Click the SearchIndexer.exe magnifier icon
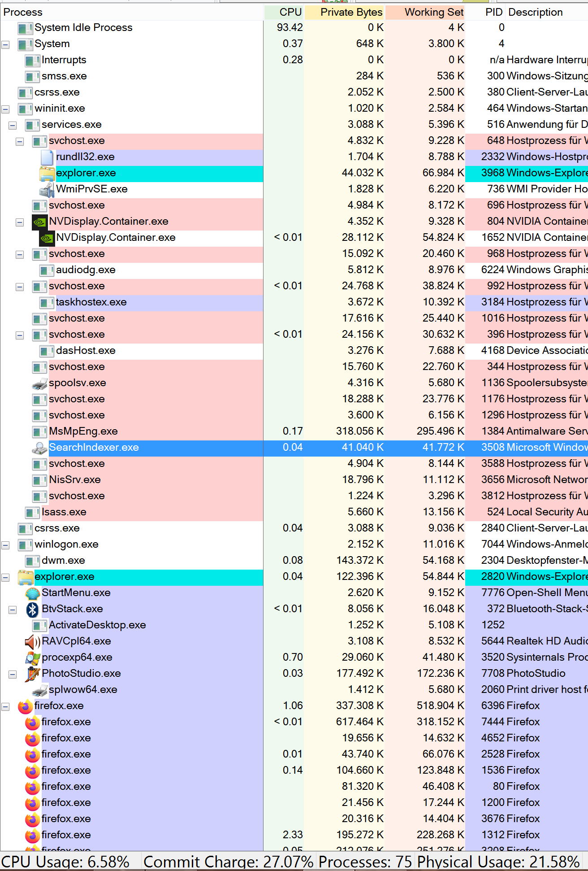 coord(40,448)
